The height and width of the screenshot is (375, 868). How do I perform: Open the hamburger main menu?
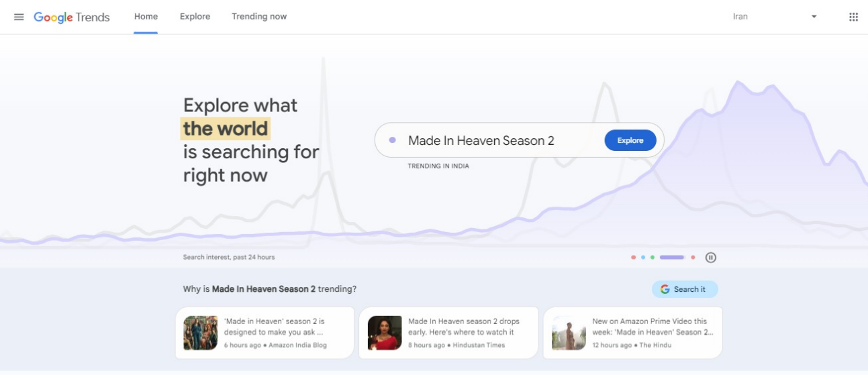click(19, 17)
